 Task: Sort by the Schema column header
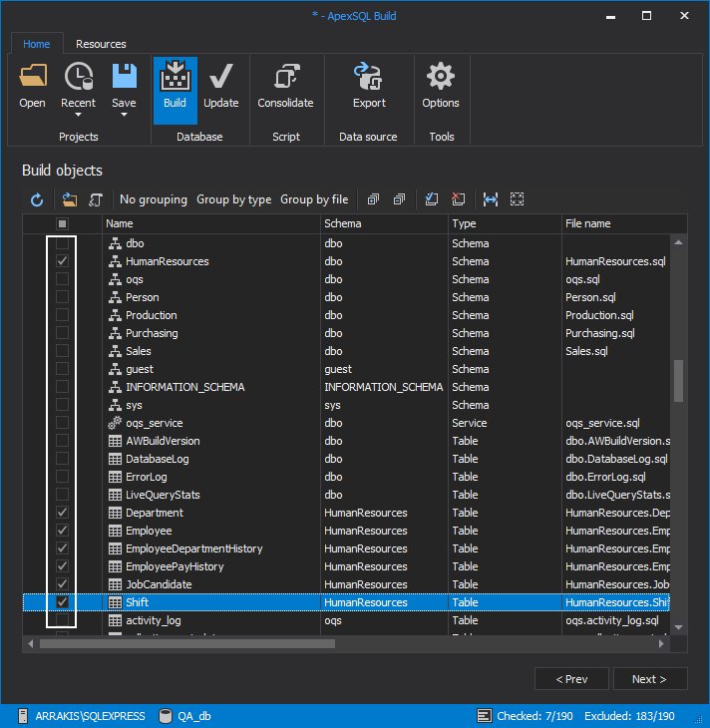[385, 223]
